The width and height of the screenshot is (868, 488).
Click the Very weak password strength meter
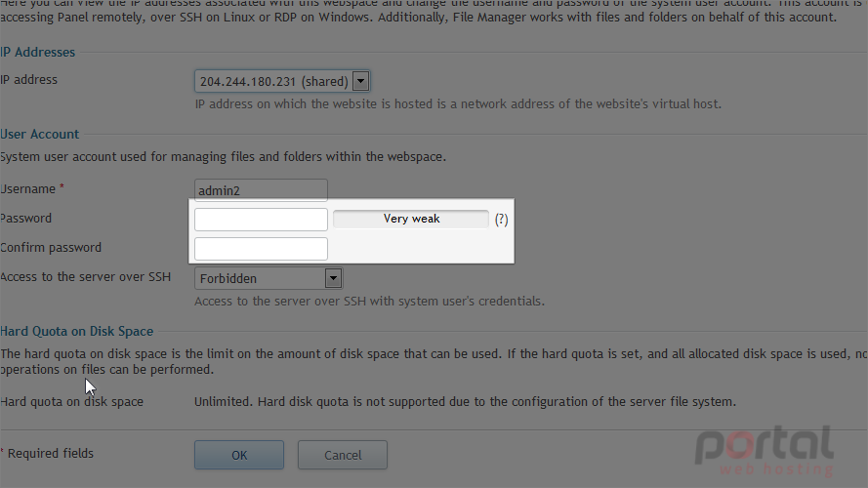pos(411,219)
